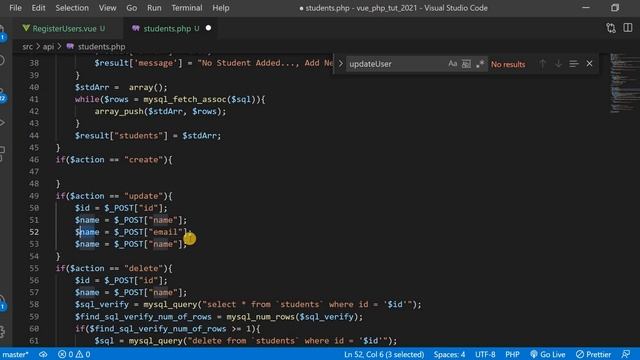
Task: Click the "email" string on line 52
Action: pyautogui.click(x=165, y=232)
